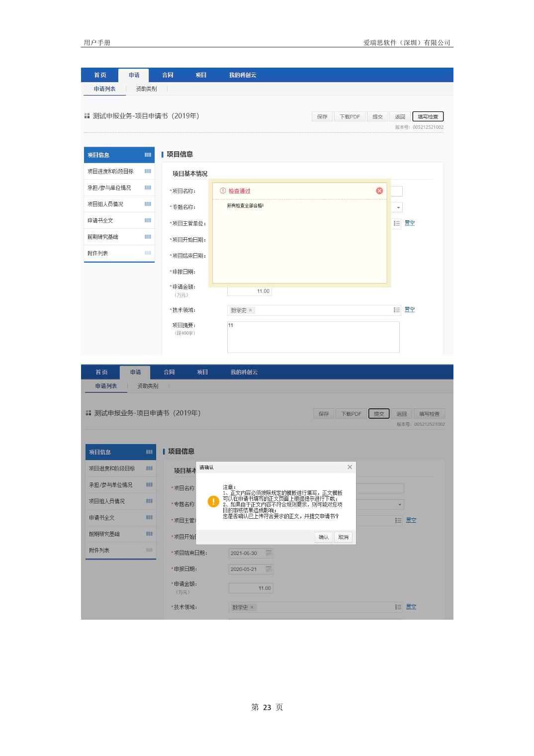Expand 专题名称 dropdown arrow in lower form
534x756 pixels.
point(400,504)
